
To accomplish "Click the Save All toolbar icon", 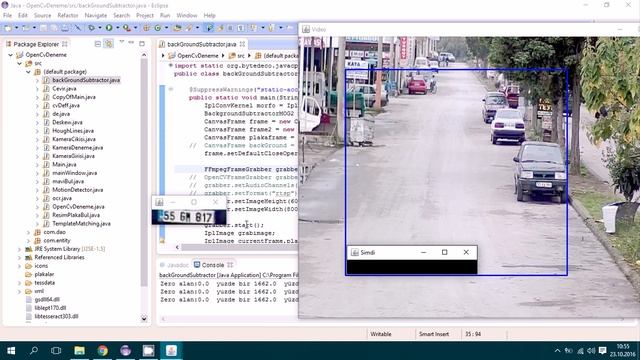I will point(54,28).
